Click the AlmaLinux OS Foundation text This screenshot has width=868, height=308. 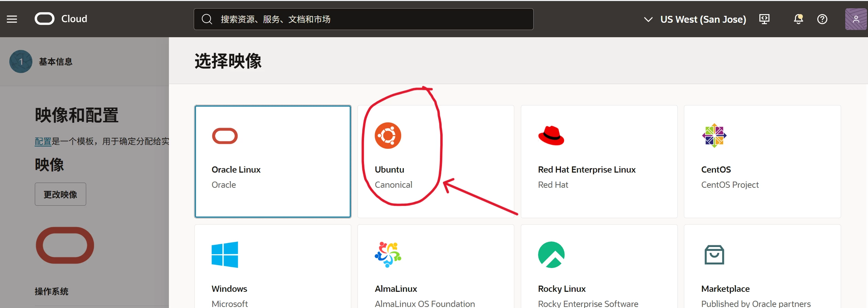(x=425, y=304)
